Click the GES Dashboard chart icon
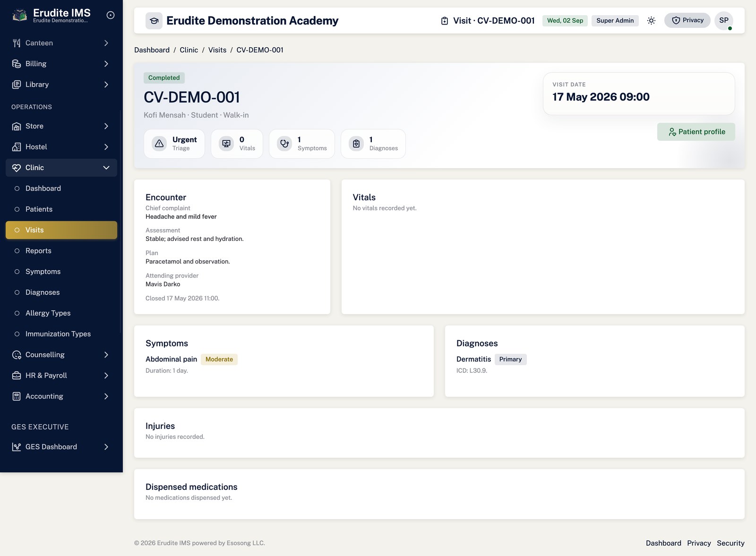 click(17, 447)
